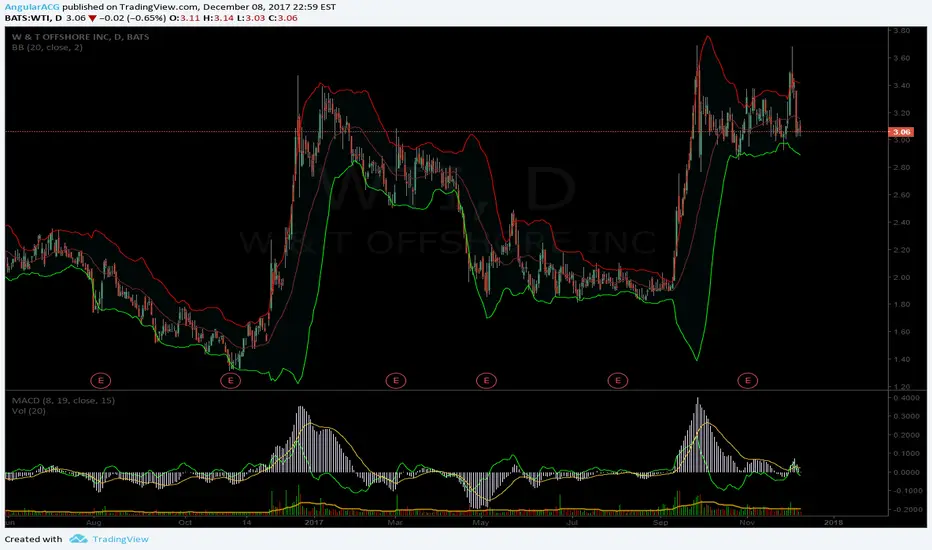932x550 pixels.
Task: Select the MACD (8, 19, close, 15) indicator label
Action: coord(63,400)
